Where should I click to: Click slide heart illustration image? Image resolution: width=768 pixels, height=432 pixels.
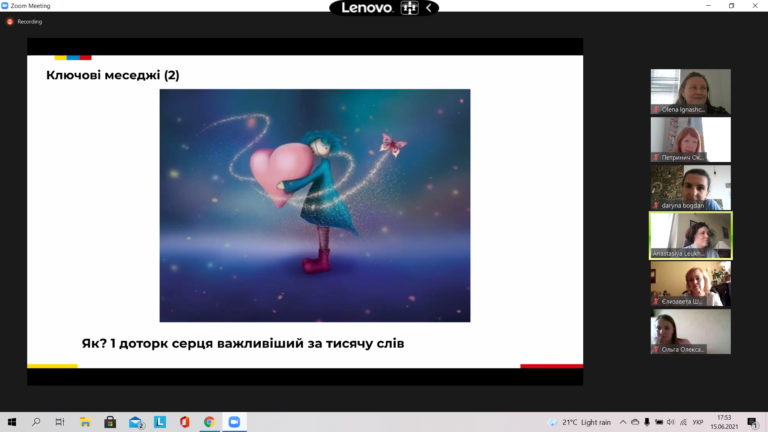(x=315, y=205)
